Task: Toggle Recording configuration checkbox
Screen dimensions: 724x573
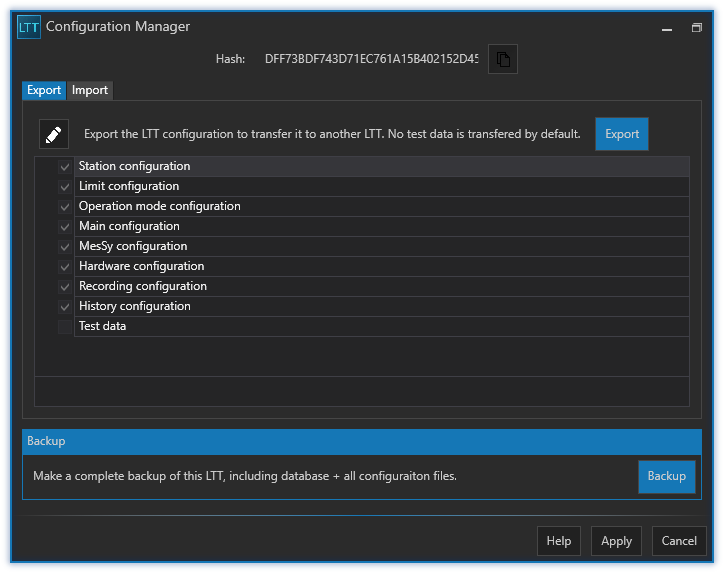Action: tap(65, 287)
